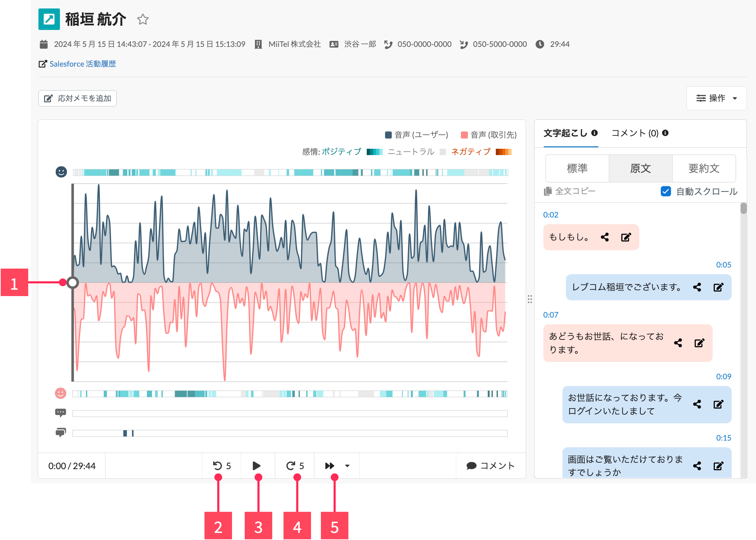Edit the あどうもお世話 utterance
Screen dimensions: 756x540
coord(700,343)
